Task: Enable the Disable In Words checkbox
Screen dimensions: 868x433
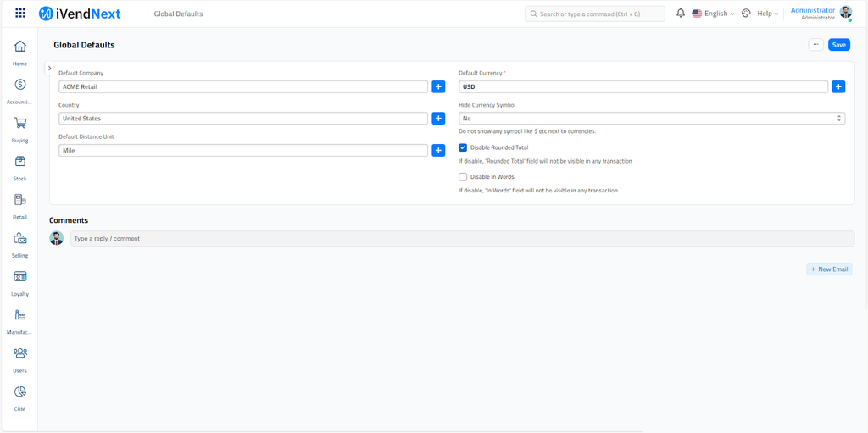Action: pos(463,177)
